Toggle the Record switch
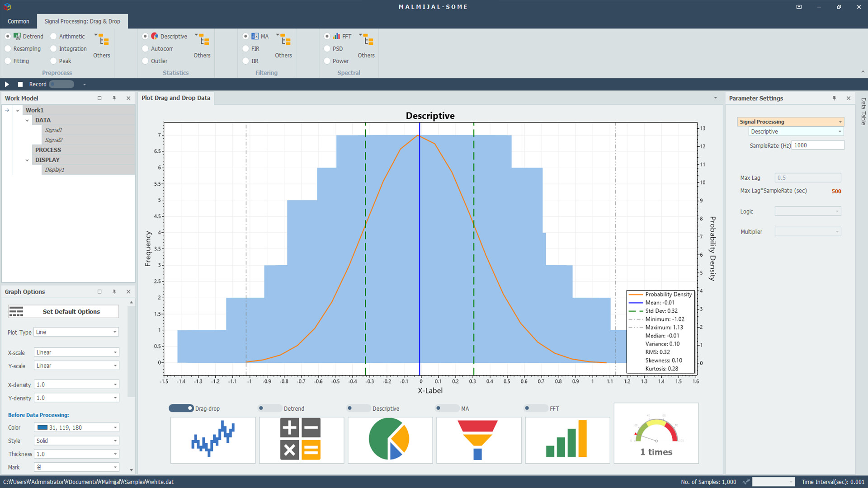Viewport: 868px width, 488px height. point(61,84)
